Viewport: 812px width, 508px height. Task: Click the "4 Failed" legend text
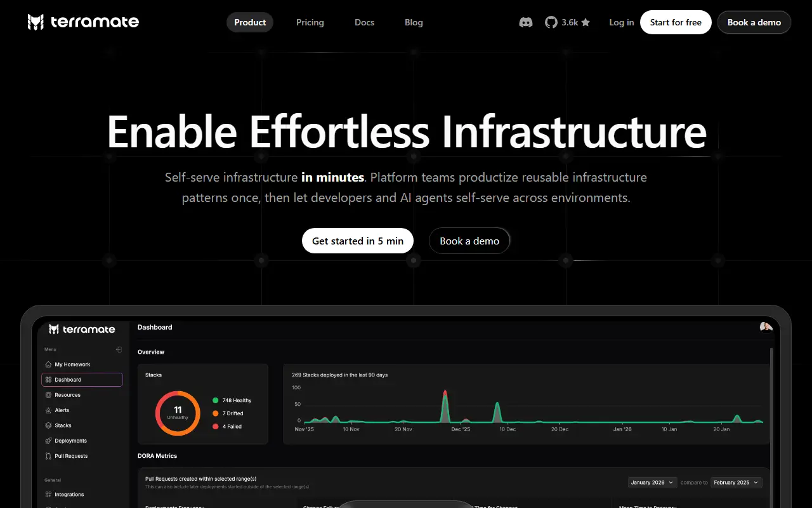[x=232, y=427]
